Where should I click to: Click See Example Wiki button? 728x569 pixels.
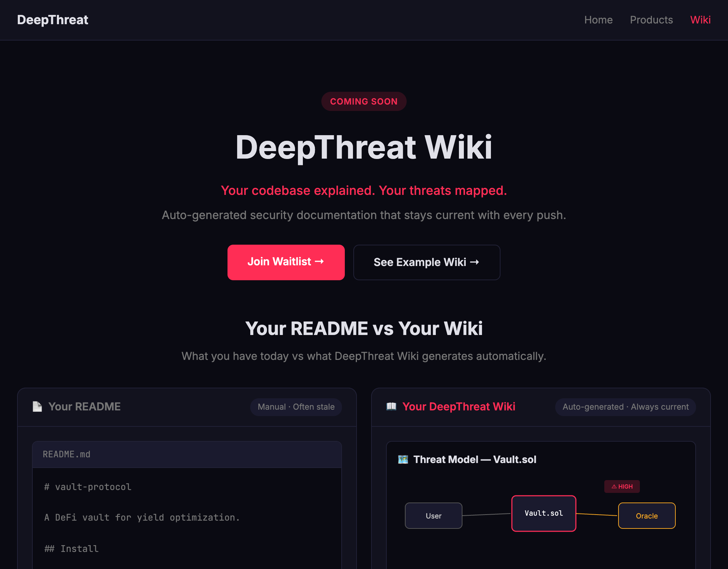tap(427, 262)
